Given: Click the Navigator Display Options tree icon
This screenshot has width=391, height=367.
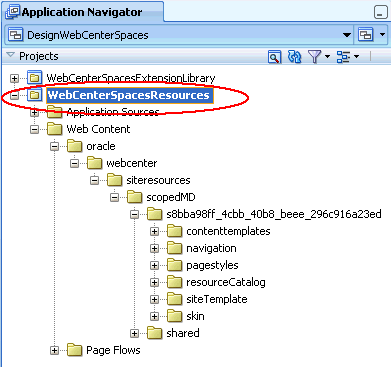Looking at the screenshot, I should (343, 57).
